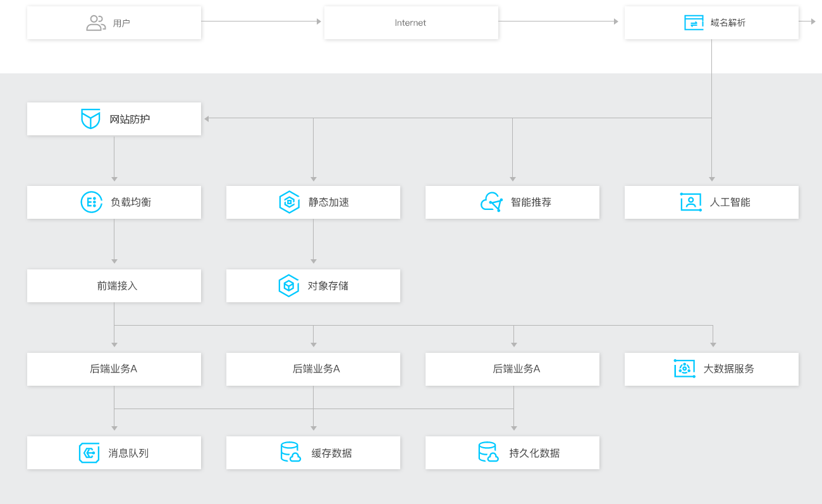Click the 消息队列 message queue icon

[x=89, y=453]
